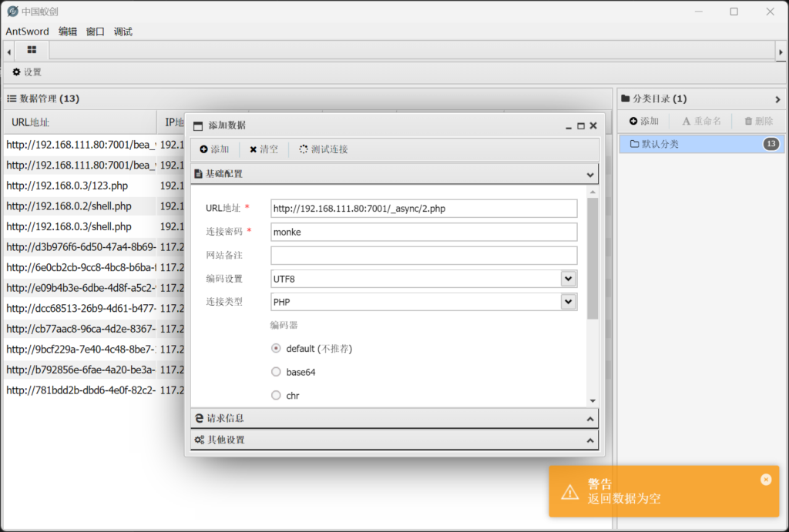Click the 网站备注 input field
This screenshot has height=532, width=789.
tap(424, 256)
